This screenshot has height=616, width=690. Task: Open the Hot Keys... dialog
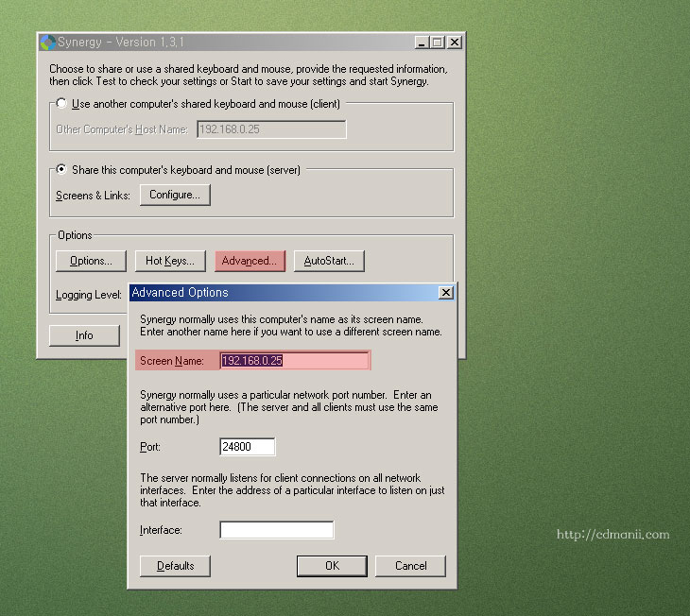(170, 261)
